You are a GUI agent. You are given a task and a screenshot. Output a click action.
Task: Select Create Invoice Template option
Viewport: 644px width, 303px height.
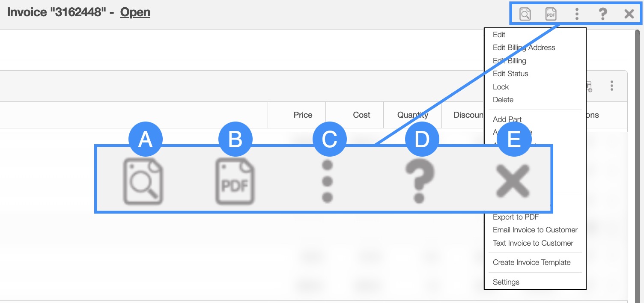[531, 262]
